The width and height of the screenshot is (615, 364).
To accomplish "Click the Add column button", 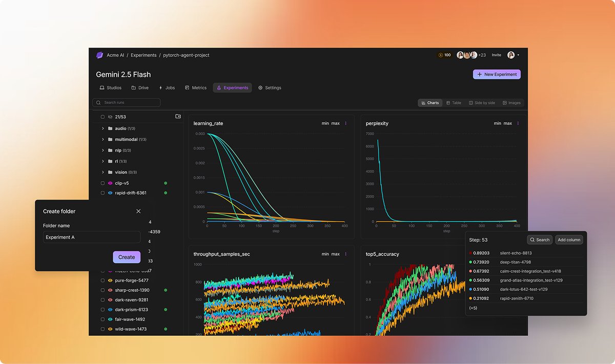I will click(569, 240).
